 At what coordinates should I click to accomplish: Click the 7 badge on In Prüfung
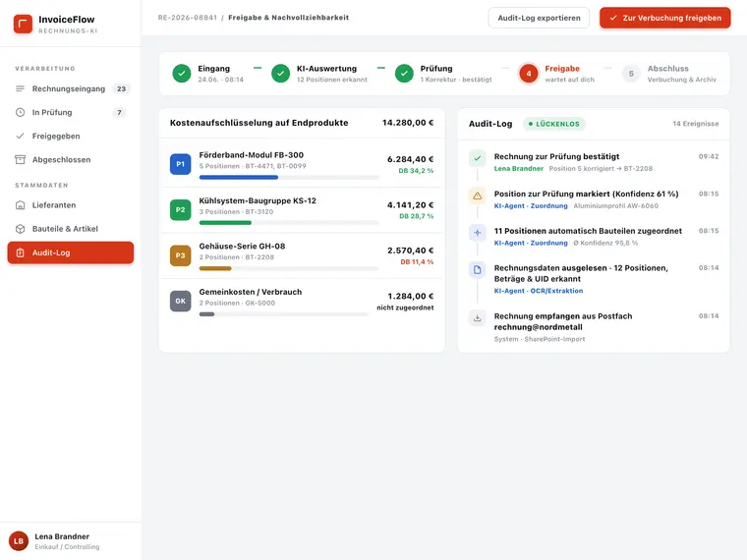click(119, 112)
